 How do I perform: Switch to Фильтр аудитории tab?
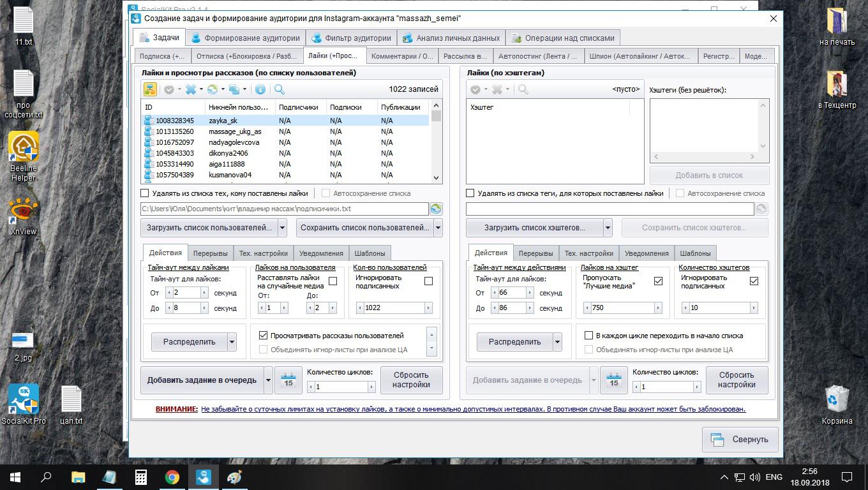tap(351, 38)
